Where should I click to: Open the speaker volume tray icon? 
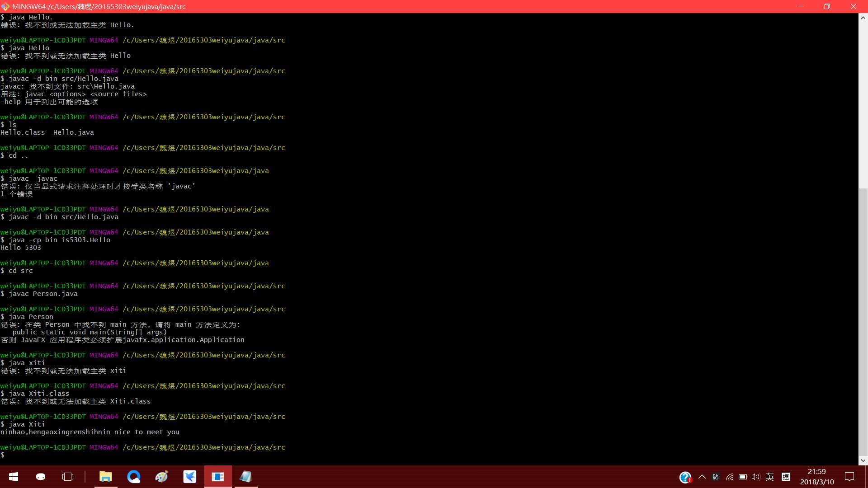coord(756,477)
